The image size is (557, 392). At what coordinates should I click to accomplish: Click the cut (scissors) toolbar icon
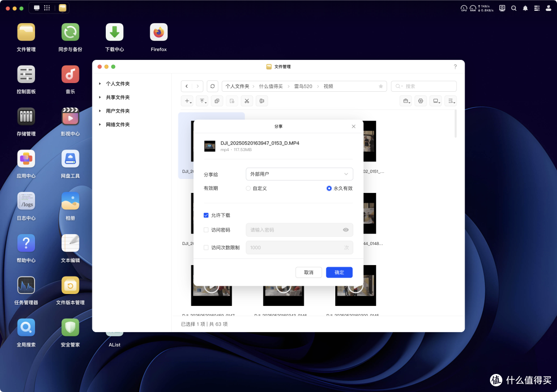247,101
